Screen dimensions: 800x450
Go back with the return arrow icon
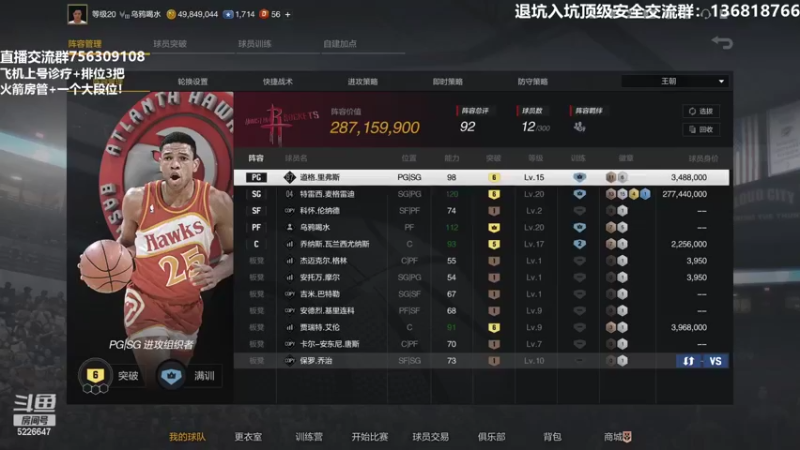pyautogui.click(x=722, y=42)
